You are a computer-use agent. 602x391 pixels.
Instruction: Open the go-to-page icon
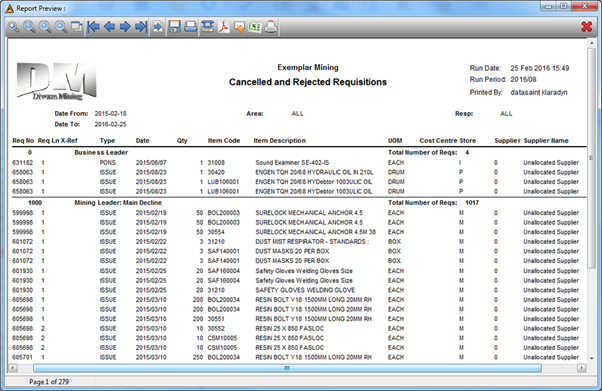click(158, 27)
